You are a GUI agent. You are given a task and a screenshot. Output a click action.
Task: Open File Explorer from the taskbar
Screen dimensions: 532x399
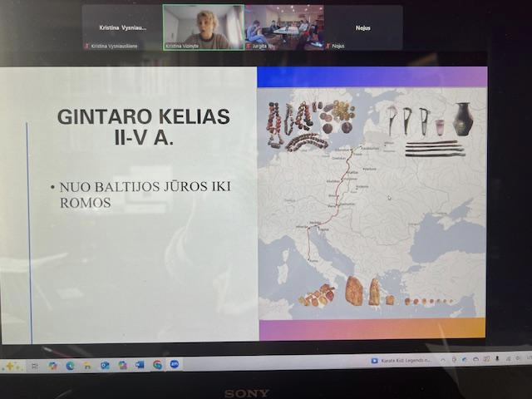[x=87, y=365]
